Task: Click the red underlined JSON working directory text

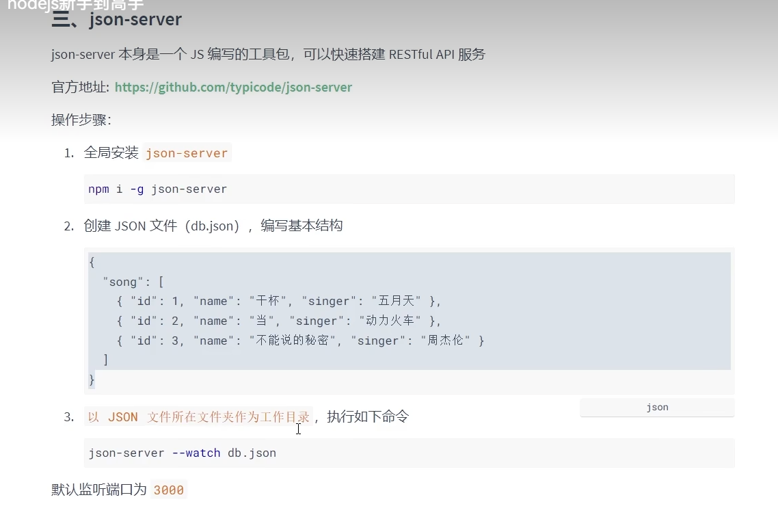Action: point(198,416)
